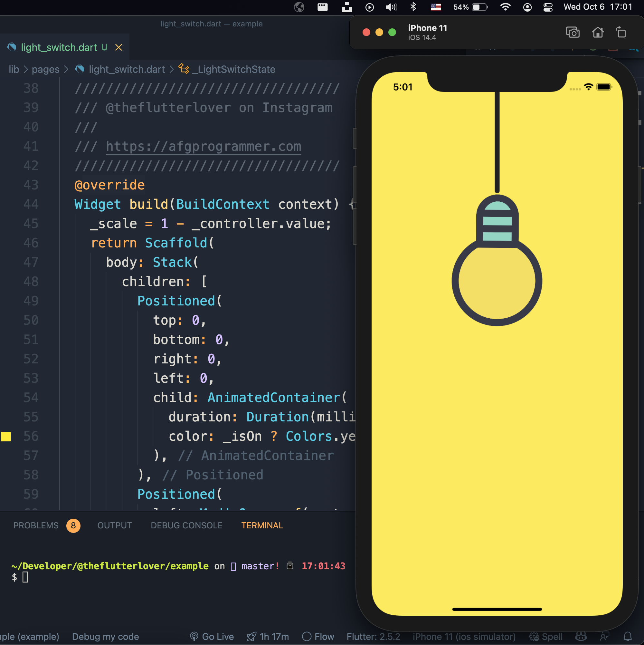Open Control Center from menu bar
The image size is (644, 645).
[548, 7]
